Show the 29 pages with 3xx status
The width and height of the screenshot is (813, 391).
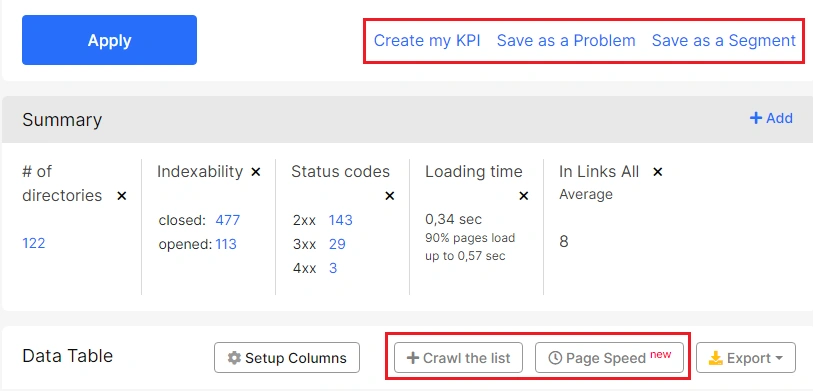[x=337, y=244]
